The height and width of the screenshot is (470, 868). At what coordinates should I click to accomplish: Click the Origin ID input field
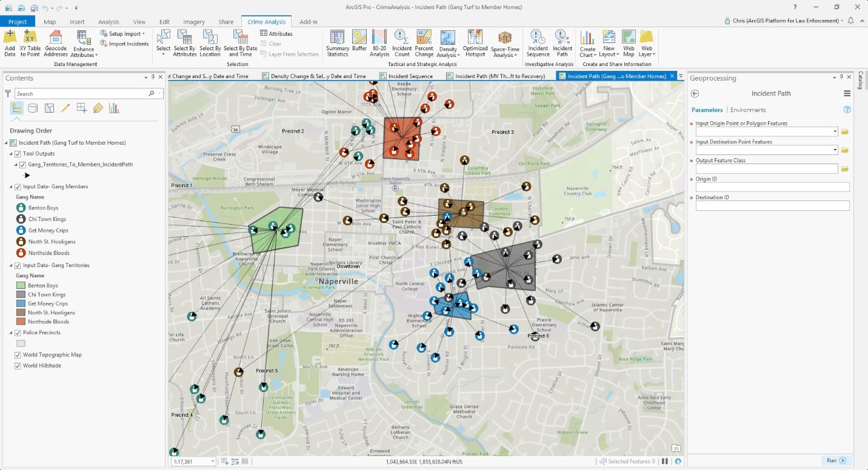coord(772,188)
